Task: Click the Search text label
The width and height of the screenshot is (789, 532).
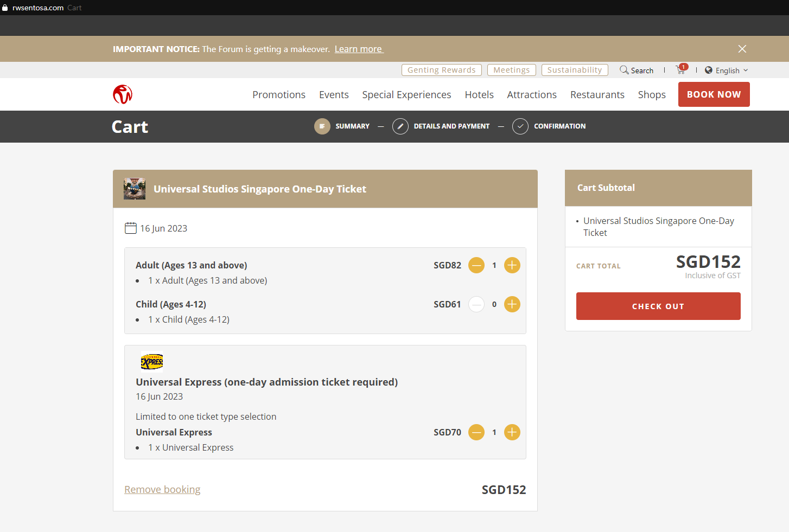Action: 642,70
